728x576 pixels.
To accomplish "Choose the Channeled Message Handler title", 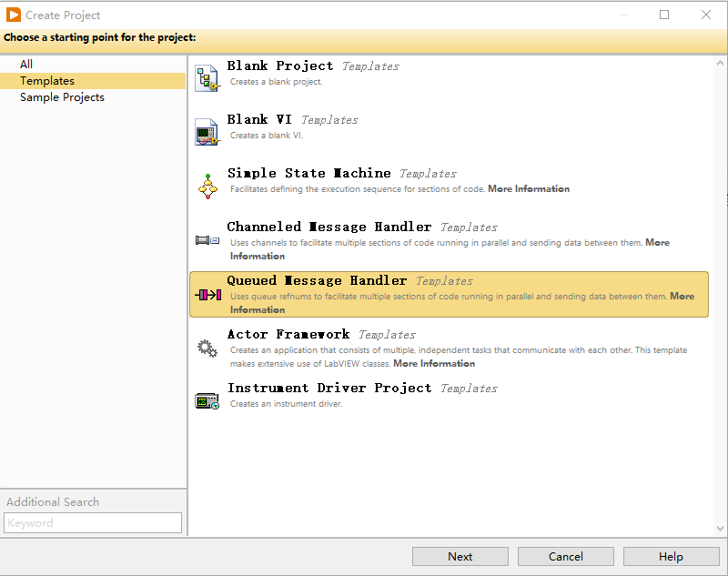I will tap(329, 227).
